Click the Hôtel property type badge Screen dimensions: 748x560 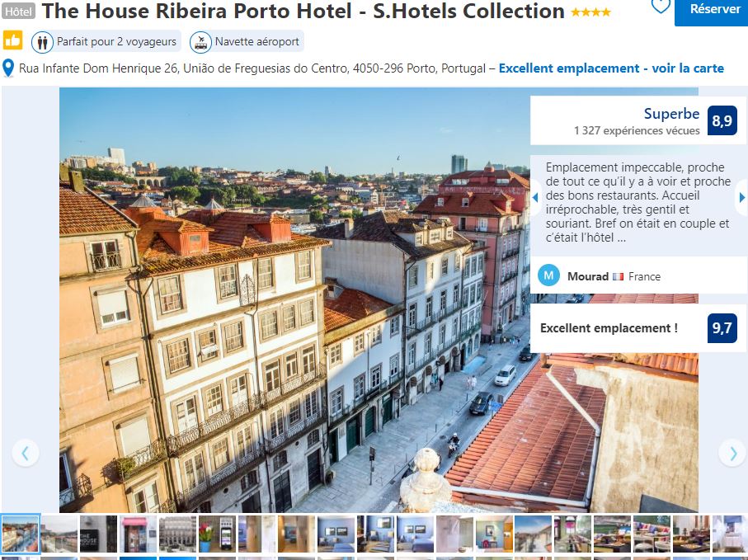[x=19, y=11]
